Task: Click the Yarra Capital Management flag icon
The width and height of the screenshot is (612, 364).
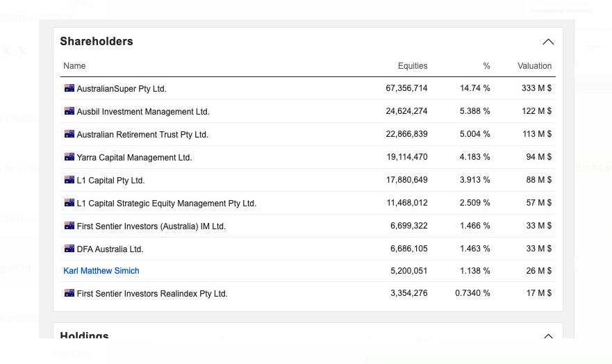Action: point(69,157)
